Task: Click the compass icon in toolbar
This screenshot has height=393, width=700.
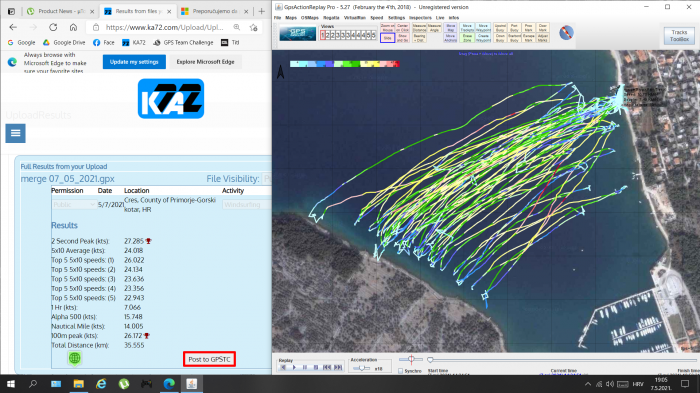Action: tap(566, 33)
